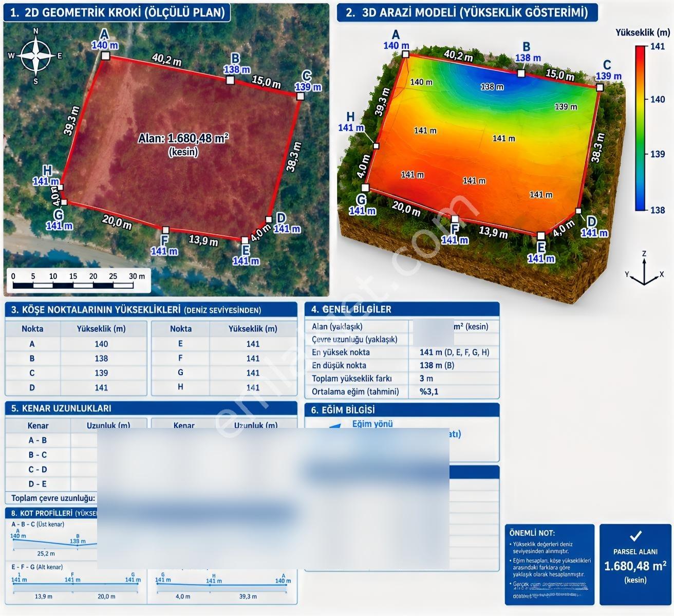The image size is (674, 616).
Task: Click the XYZ axis indicator beside the 3D model
Action: (644, 270)
